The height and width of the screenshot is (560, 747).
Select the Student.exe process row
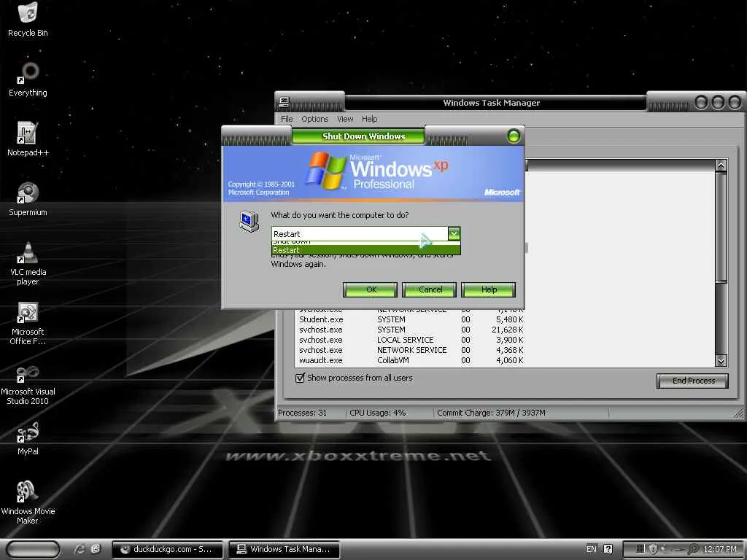coord(411,319)
